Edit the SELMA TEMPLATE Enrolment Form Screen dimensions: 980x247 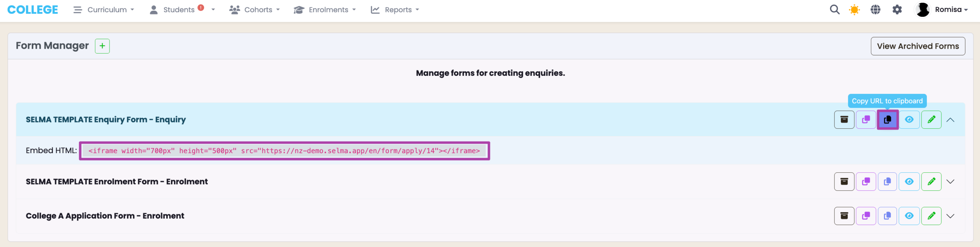coord(931,182)
